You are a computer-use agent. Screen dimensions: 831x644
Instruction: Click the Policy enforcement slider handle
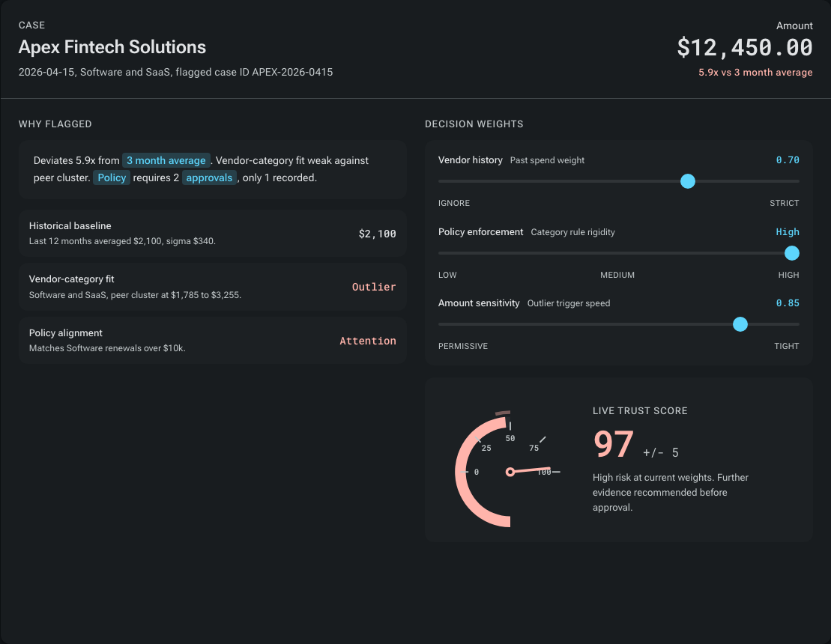point(792,253)
